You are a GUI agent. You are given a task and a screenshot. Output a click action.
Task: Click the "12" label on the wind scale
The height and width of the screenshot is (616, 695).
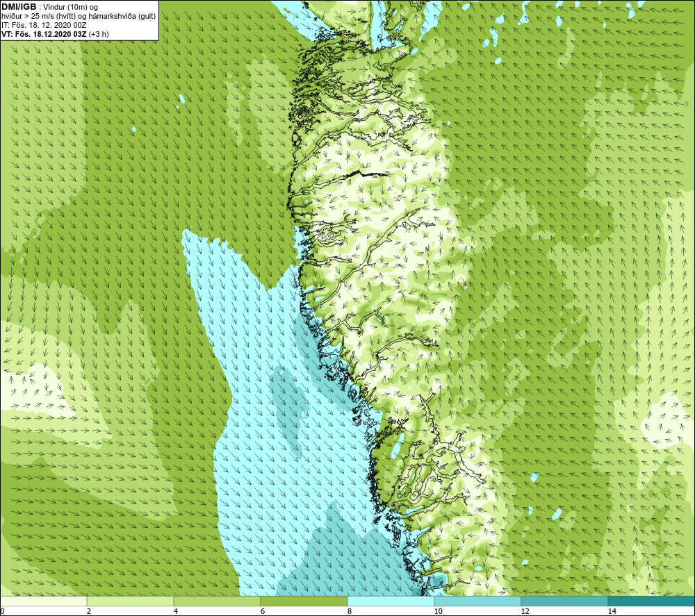525,611
